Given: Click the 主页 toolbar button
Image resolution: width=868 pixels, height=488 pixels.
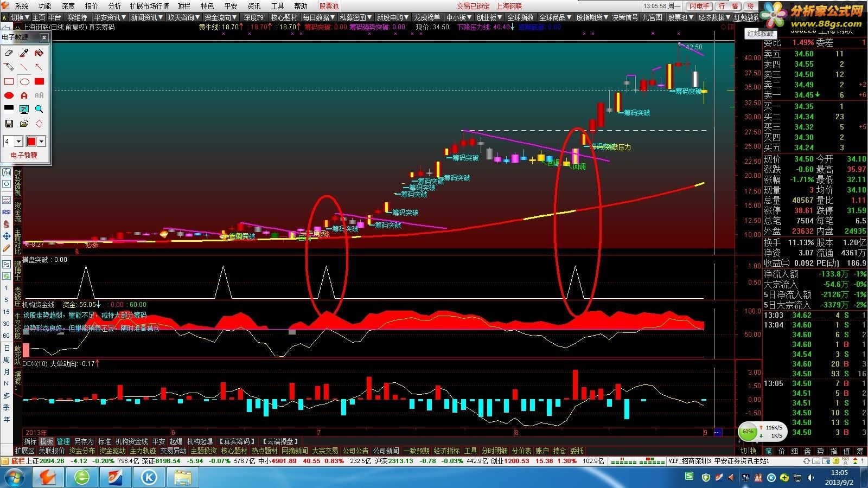Looking at the screenshot, I should (x=39, y=17).
